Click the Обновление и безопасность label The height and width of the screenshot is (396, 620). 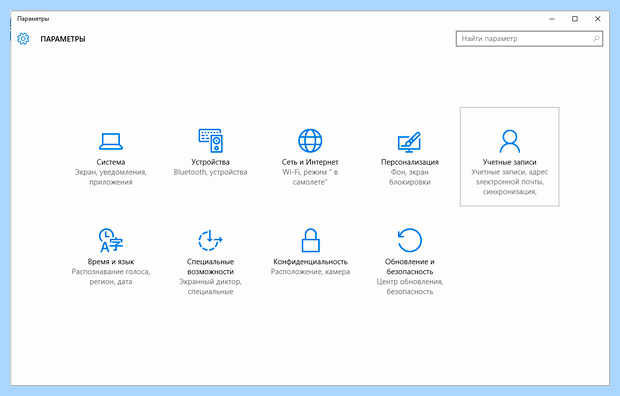[x=410, y=267]
